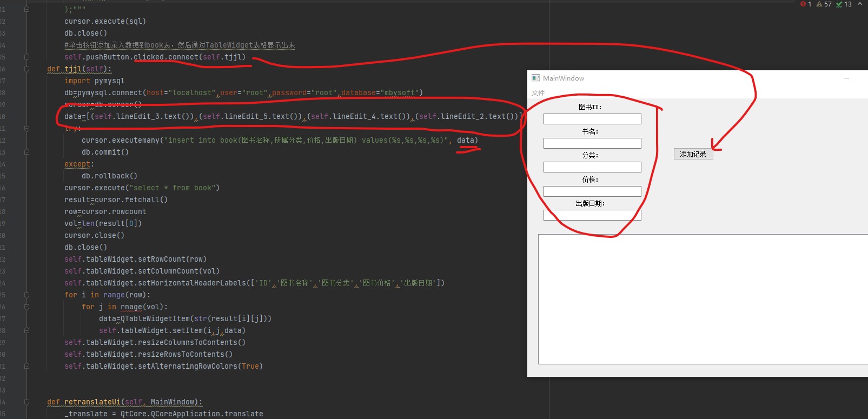The height and width of the screenshot is (419, 868).
Task: Click the fold end marker beside pushButton.clicked.connect line
Action: [26, 57]
